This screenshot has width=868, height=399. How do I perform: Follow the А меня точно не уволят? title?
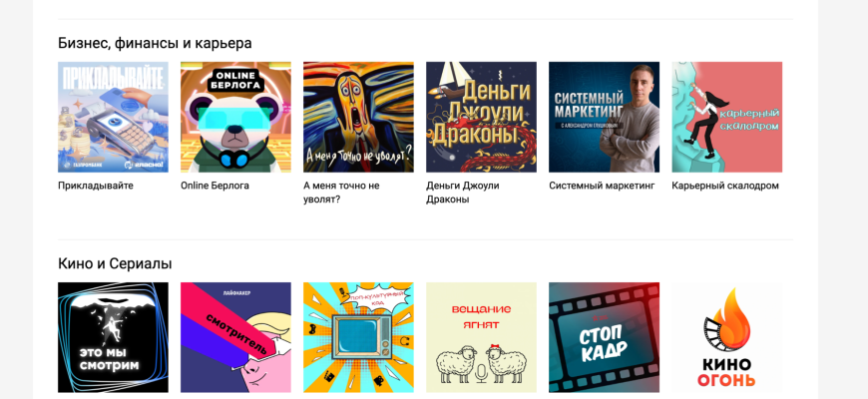click(x=341, y=193)
